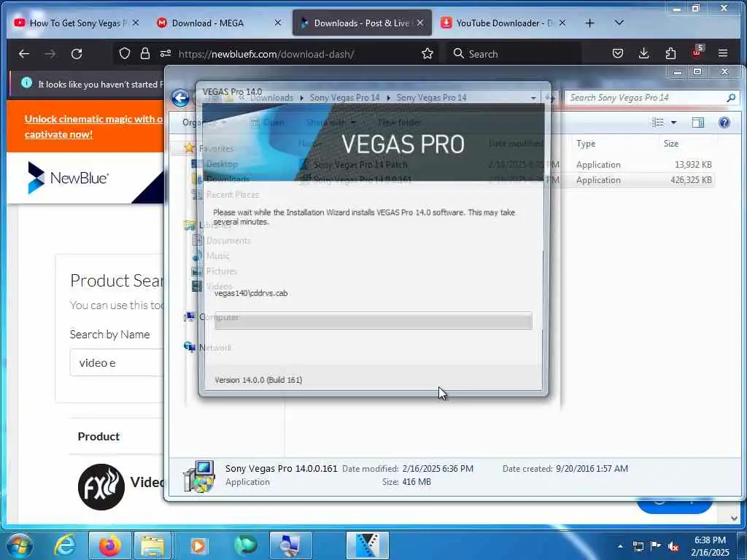The width and height of the screenshot is (747, 560).
Task: Launch Internet Explorer from taskbar
Action: [65, 545]
